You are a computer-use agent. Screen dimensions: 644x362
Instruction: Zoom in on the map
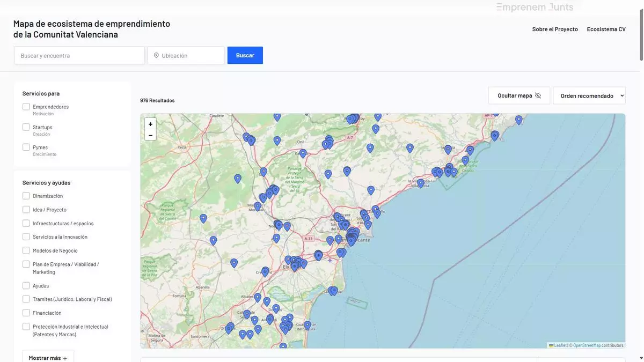point(150,124)
